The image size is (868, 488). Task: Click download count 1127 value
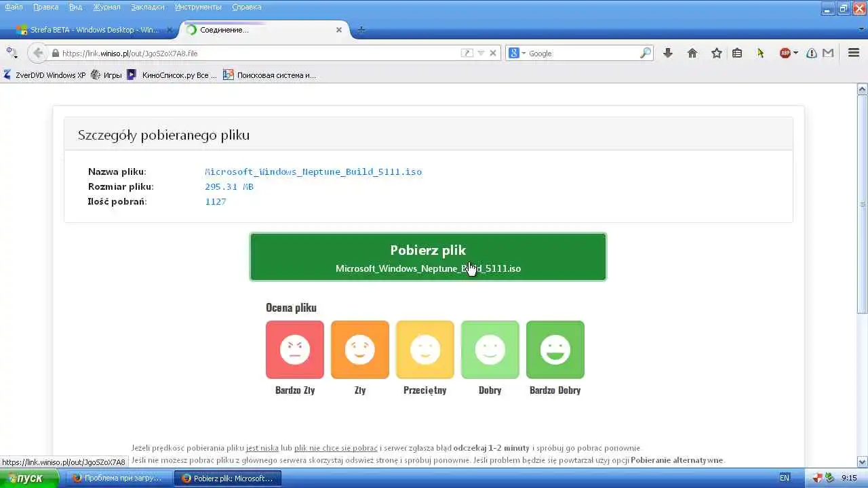pyautogui.click(x=216, y=202)
